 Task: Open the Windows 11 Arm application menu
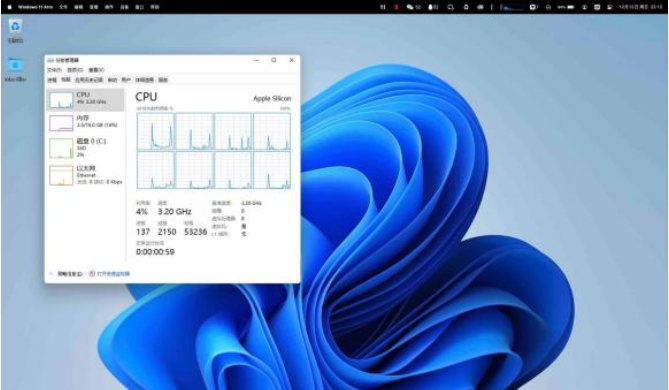pyautogui.click(x=35, y=7)
